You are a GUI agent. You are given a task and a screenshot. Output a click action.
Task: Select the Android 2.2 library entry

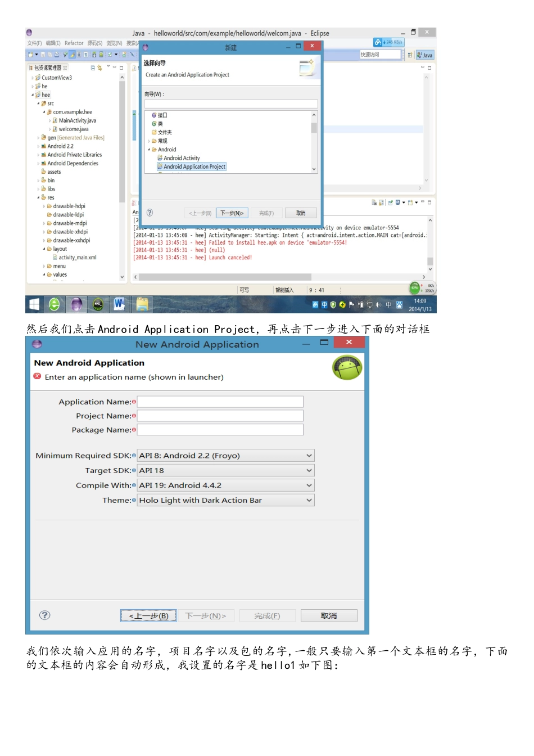pos(57,146)
